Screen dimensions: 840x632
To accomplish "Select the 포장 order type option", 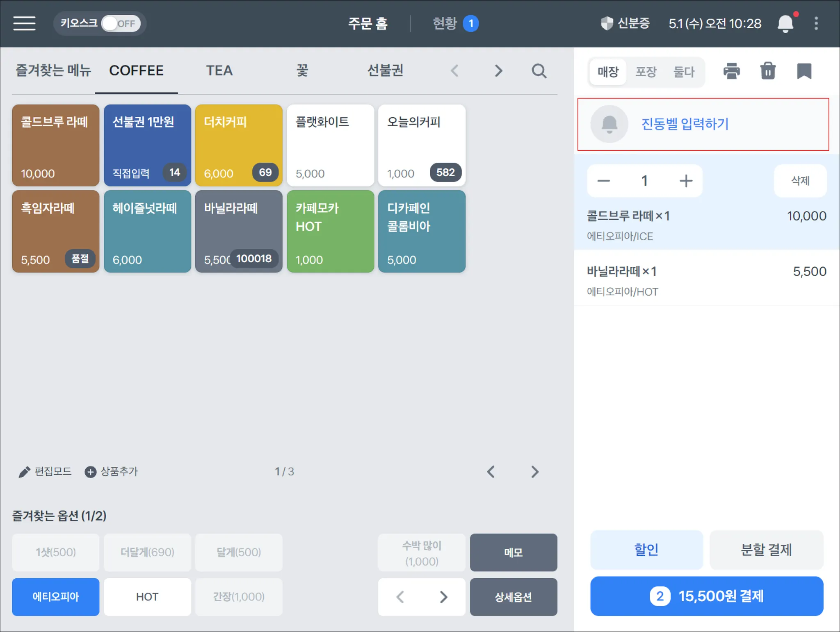I will click(x=646, y=72).
